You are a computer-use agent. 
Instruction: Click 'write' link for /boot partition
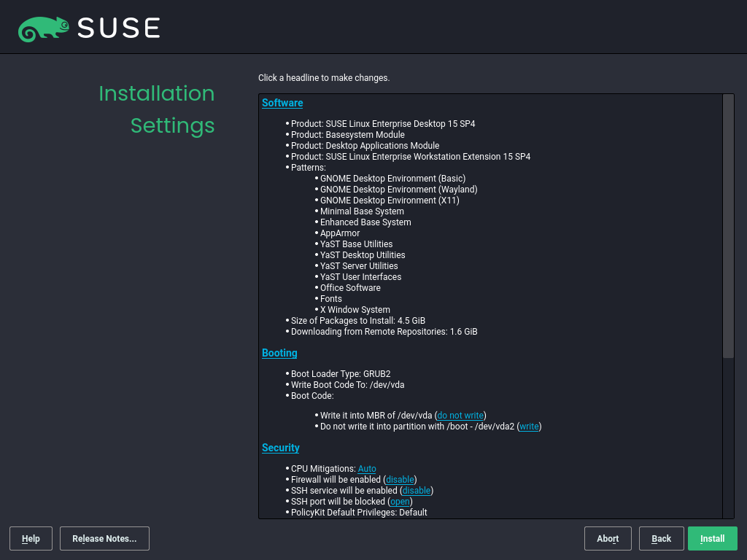529,427
